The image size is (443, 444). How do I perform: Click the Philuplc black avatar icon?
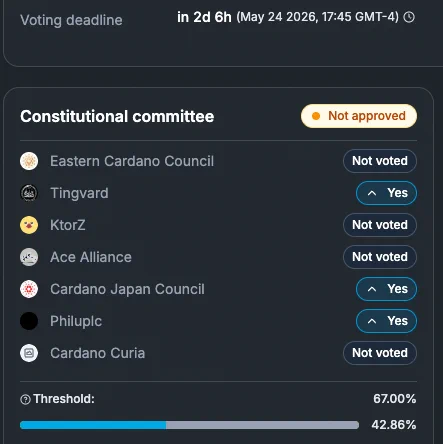tap(29, 321)
